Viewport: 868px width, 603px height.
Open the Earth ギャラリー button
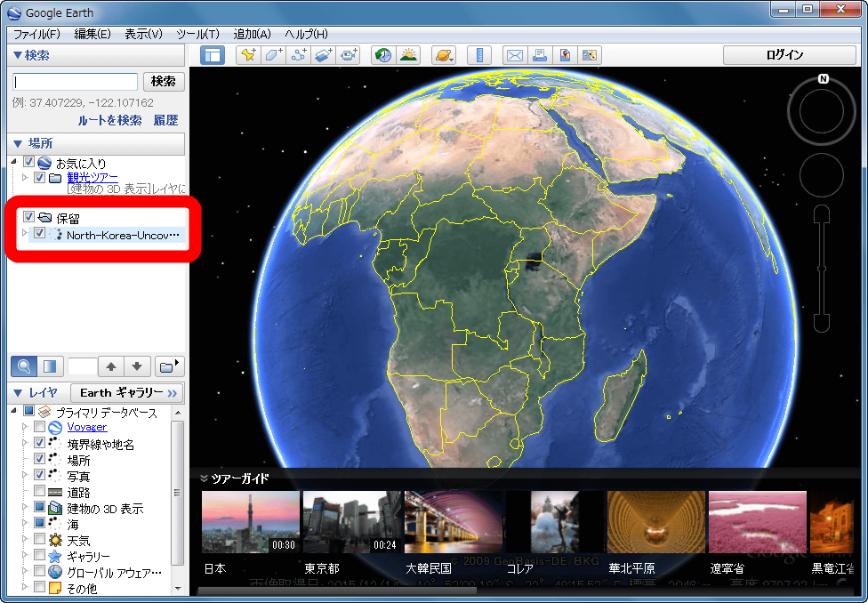click(127, 393)
